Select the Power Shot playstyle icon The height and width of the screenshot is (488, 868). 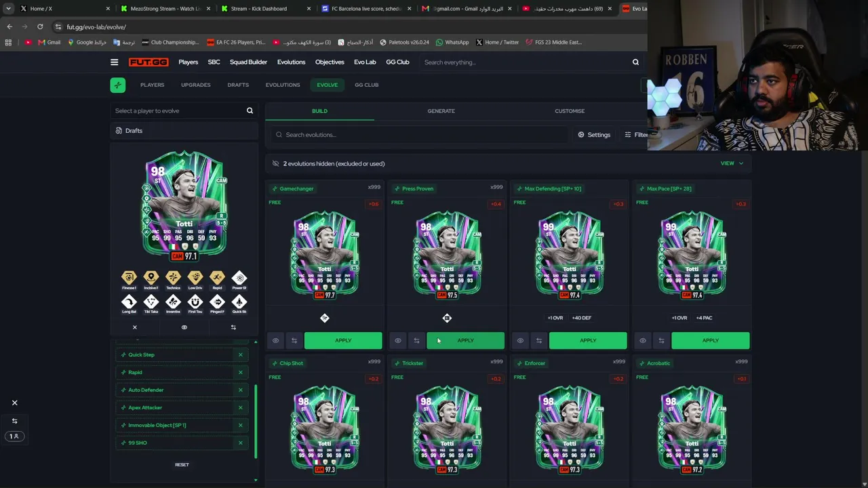click(x=239, y=278)
